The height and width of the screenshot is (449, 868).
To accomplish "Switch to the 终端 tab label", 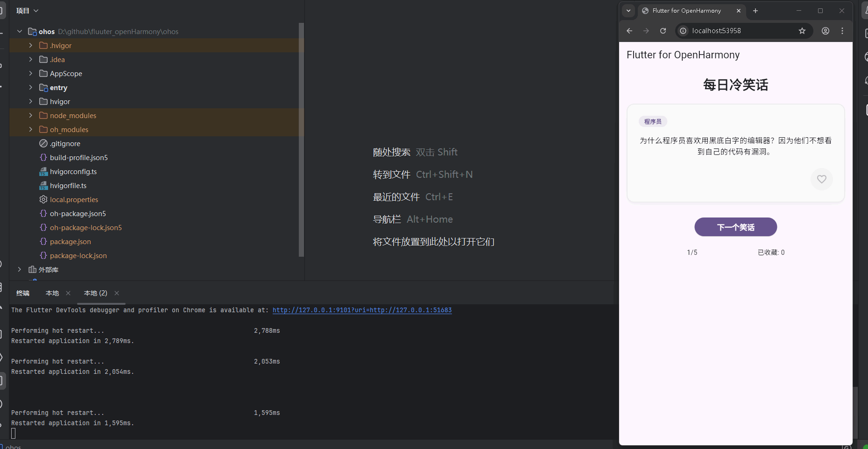I will pos(23,293).
